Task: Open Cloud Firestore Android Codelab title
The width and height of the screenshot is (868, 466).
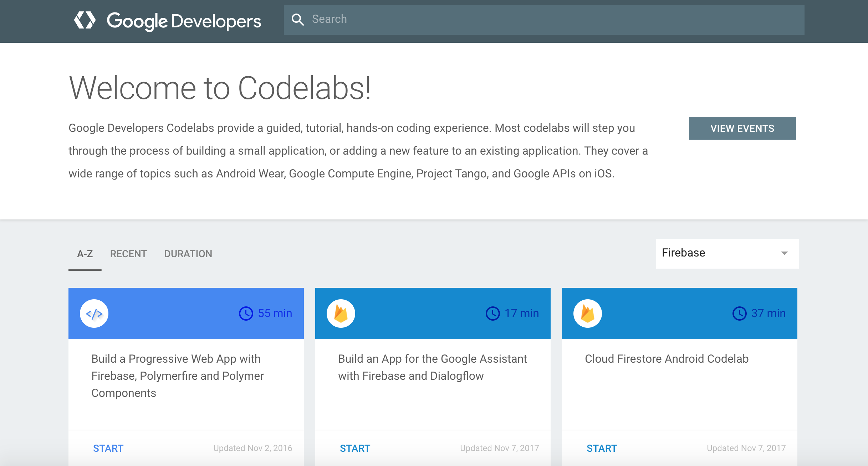Action: tap(667, 359)
